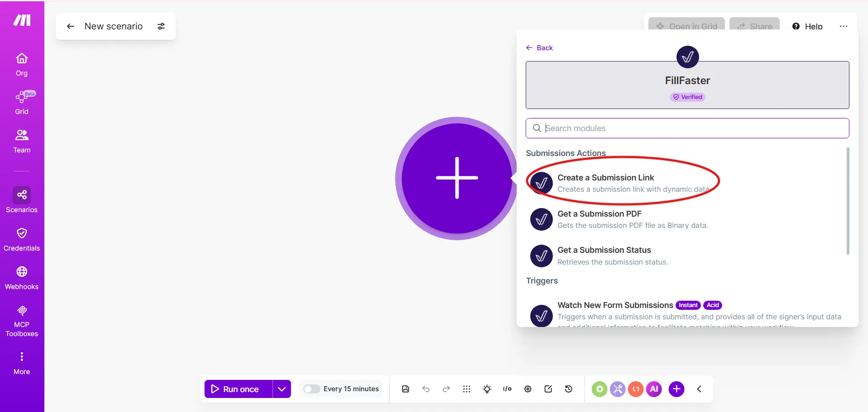Open the scenario history clock icon
Image resolution: width=868 pixels, height=412 pixels.
point(569,389)
